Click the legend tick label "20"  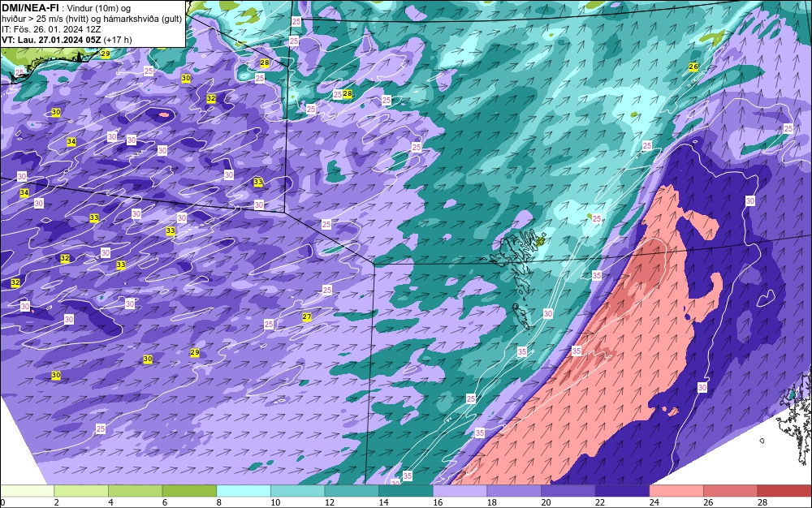[x=546, y=502]
